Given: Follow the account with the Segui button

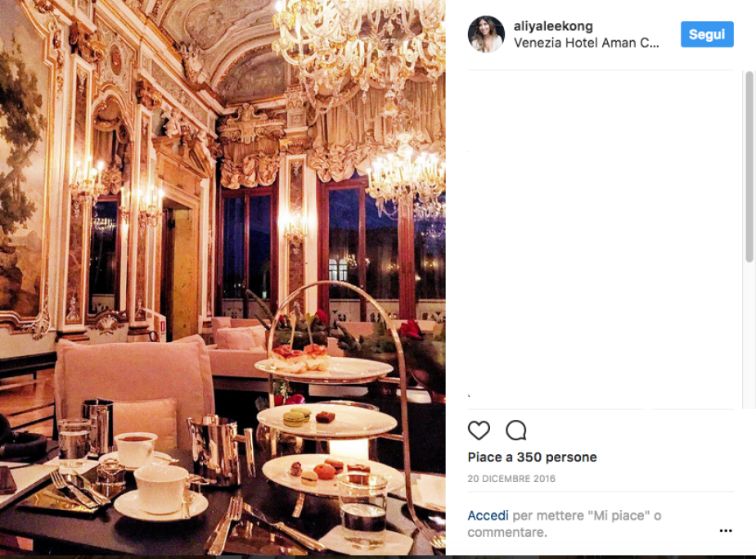Looking at the screenshot, I should 707,34.
